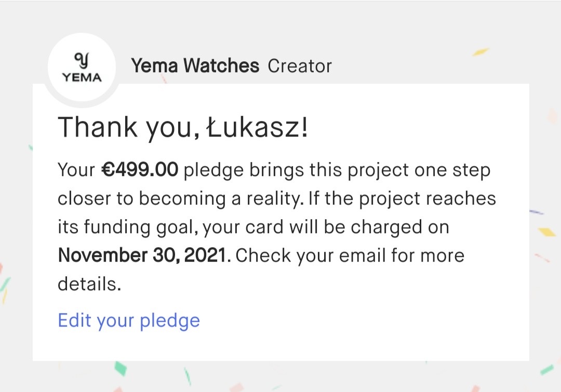The width and height of the screenshot is (561, 392).
Task: Click the yellow confetti piece near top right
Action: pyautogui.click(x=481, y=52)
